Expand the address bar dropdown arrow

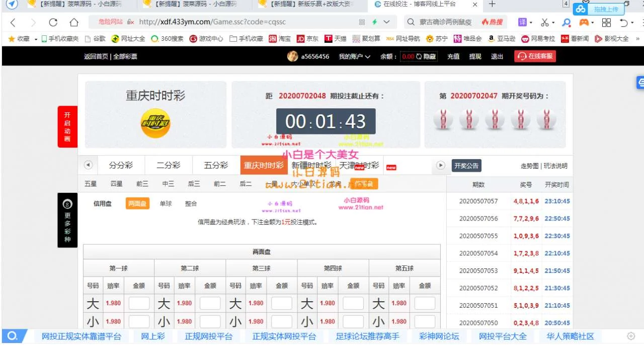[x=386, y=22]
